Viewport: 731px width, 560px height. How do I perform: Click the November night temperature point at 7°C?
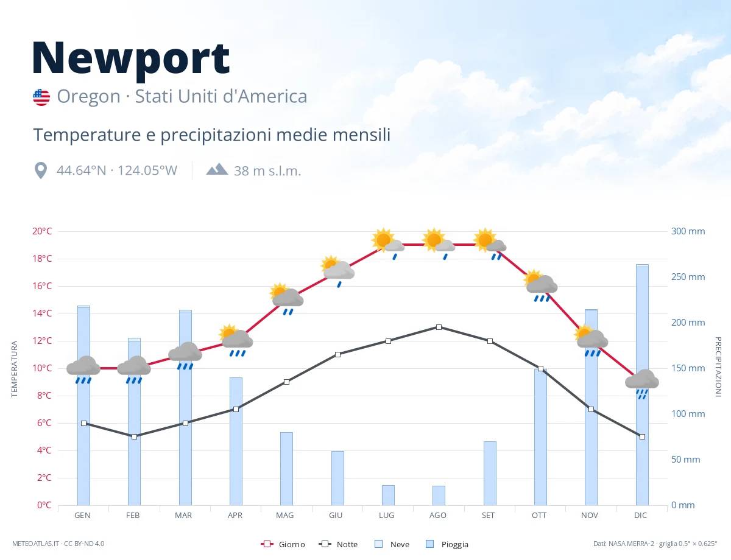pos(592,409)
